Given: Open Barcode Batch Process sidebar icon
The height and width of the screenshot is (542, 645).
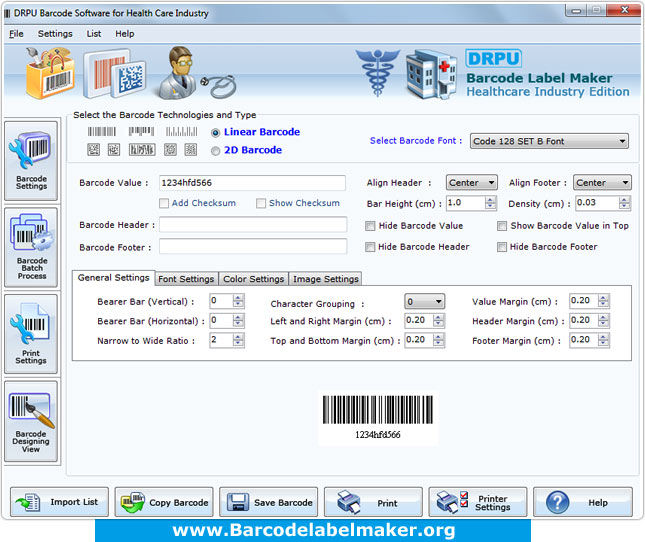Looking at the screenshot, I should pos(31,247).
